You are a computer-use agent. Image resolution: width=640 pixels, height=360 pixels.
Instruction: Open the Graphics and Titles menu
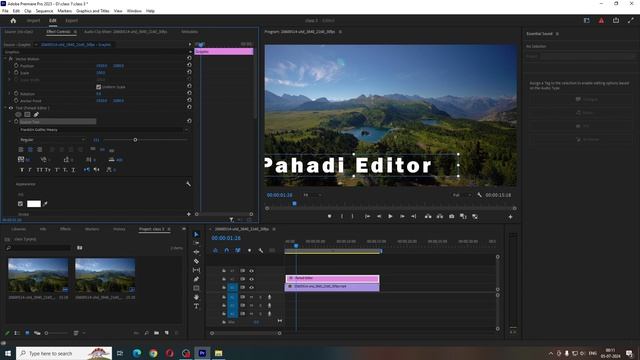pyautogui.click(x=93, y=11)
